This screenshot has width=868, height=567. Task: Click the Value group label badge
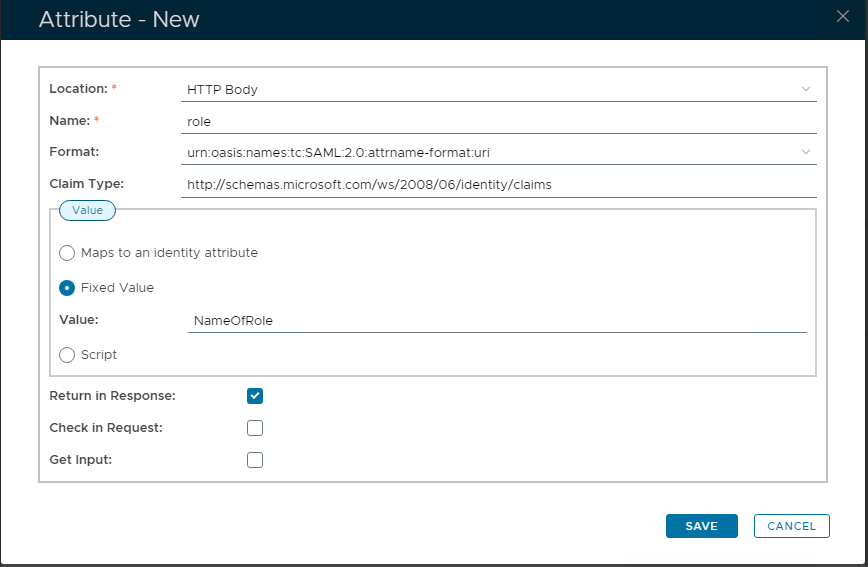(88, 210)
